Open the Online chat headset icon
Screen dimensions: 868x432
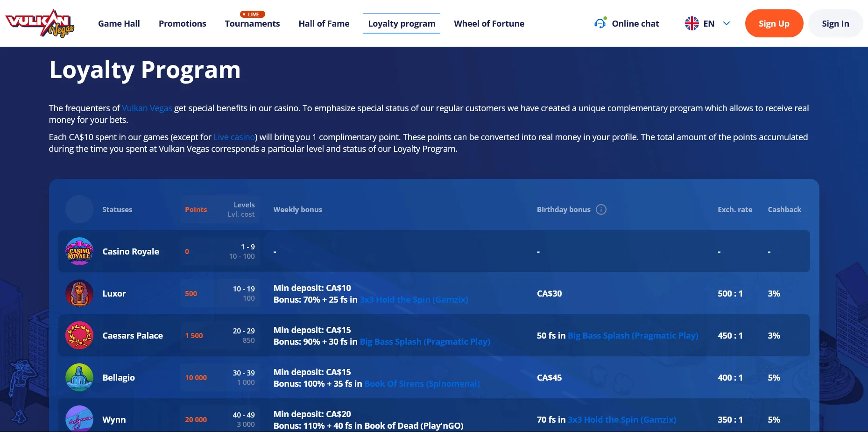point(600,23)
